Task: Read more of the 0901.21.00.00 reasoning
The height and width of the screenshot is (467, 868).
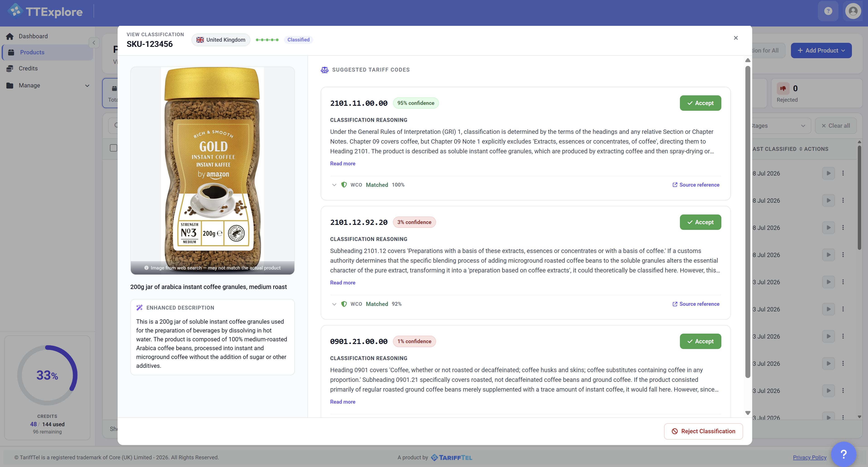Action: pyautogui.click(x=342, y=402)
